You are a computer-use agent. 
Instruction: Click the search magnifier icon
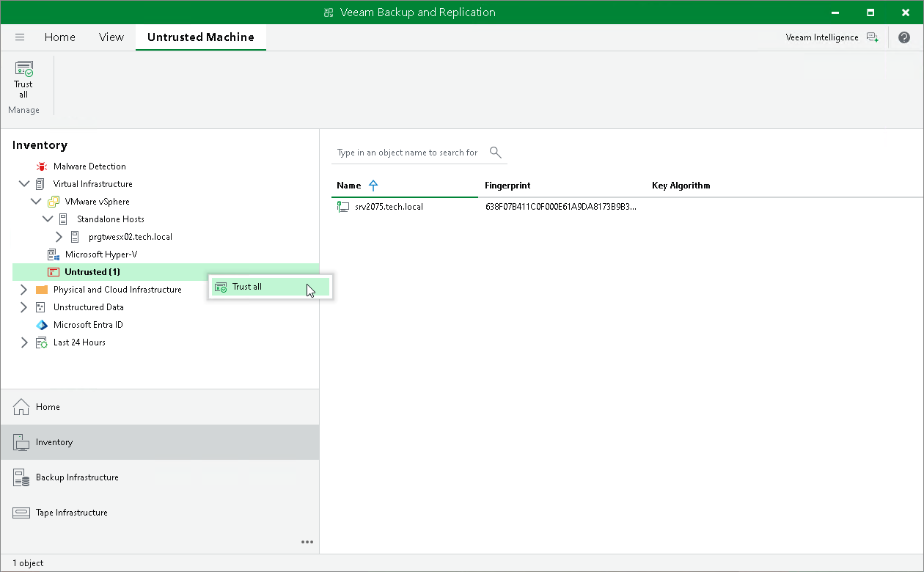coord(496,153)
